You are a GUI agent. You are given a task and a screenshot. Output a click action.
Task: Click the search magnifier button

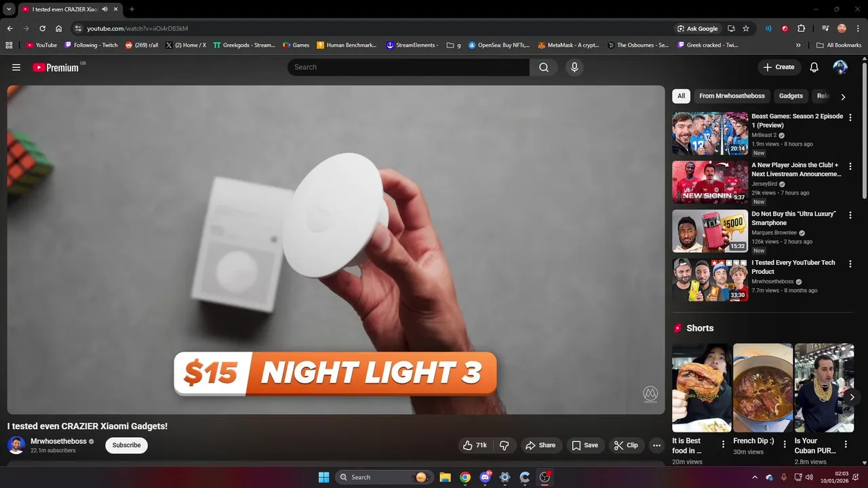pyautogui.click(x=544, y=67)
